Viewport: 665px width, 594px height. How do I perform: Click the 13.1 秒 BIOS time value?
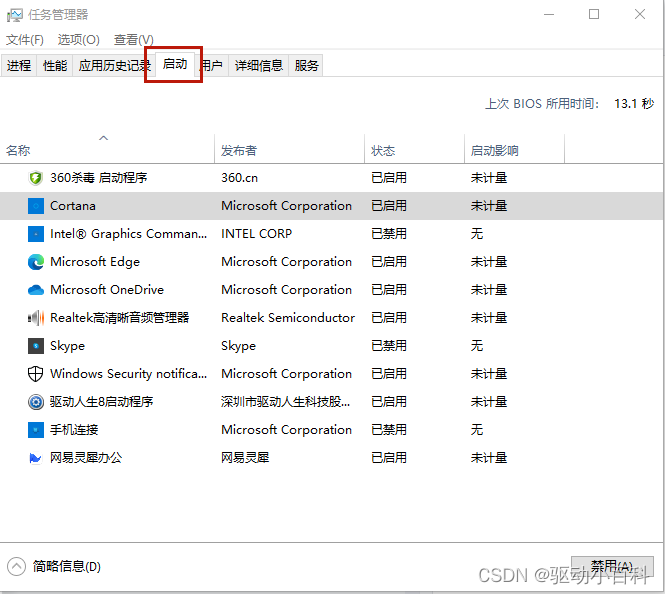click(634, 103)
